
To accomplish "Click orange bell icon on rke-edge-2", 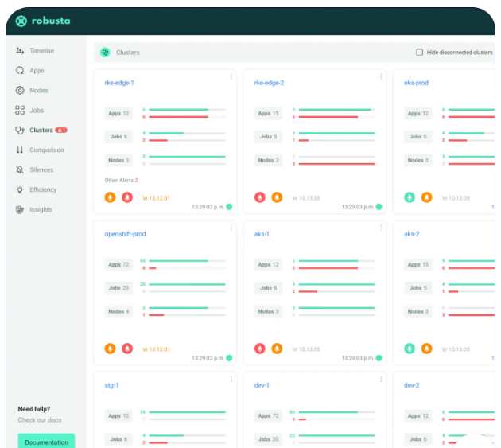I will (277, 197).
